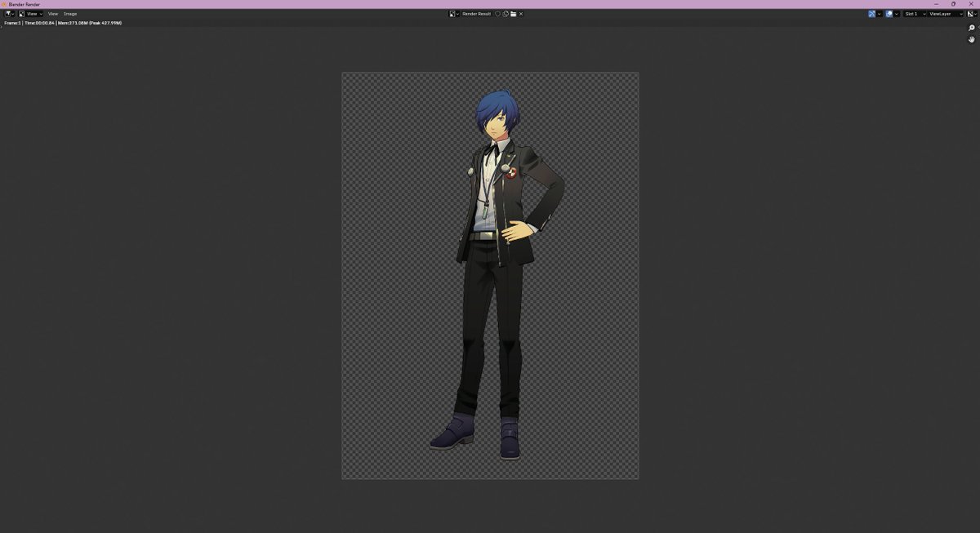Screen dimensions: 980x533
Task: Open the View mode dropdown
Action: point(31,14)
